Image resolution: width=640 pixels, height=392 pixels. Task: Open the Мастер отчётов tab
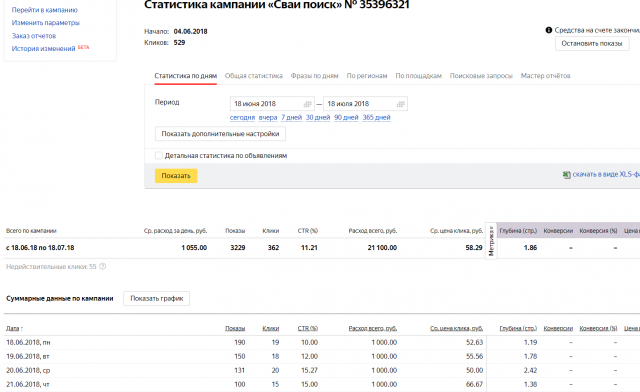pyautogui.click(x=545, y=76)
